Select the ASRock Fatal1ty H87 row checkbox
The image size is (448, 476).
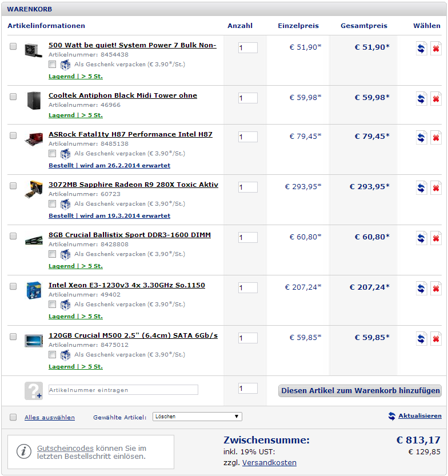(13, 135)
